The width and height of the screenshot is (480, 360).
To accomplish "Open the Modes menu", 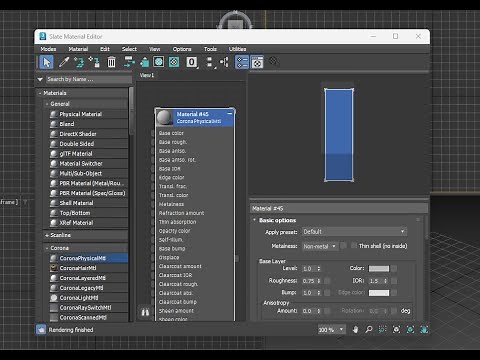I will click(48, 49).
